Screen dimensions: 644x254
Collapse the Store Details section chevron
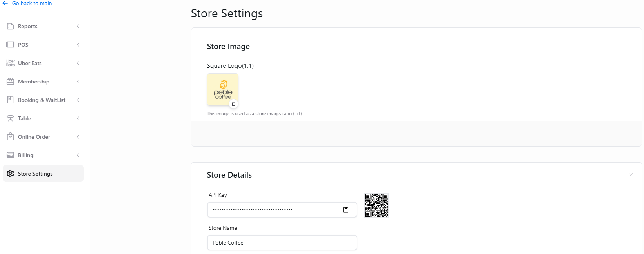tap(631, 174)
